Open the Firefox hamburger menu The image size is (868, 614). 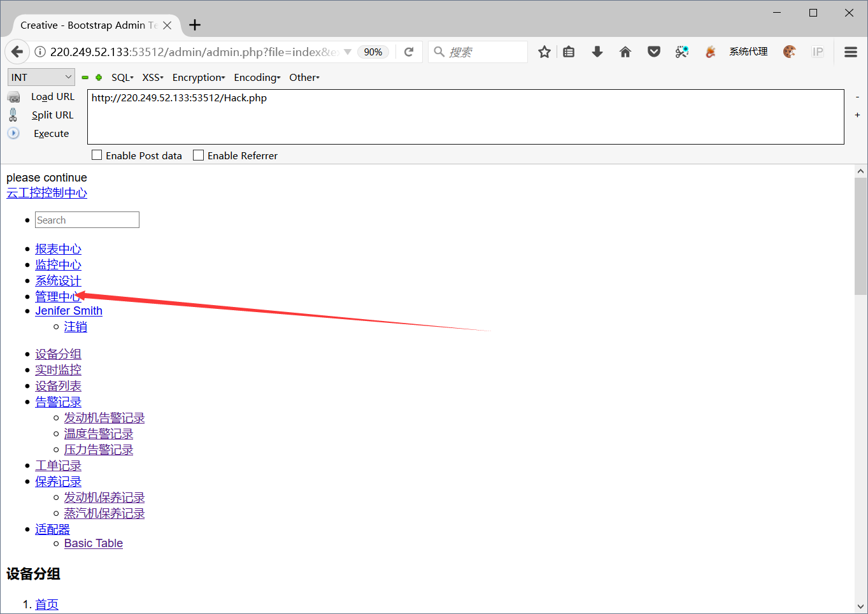click(850, 52)
